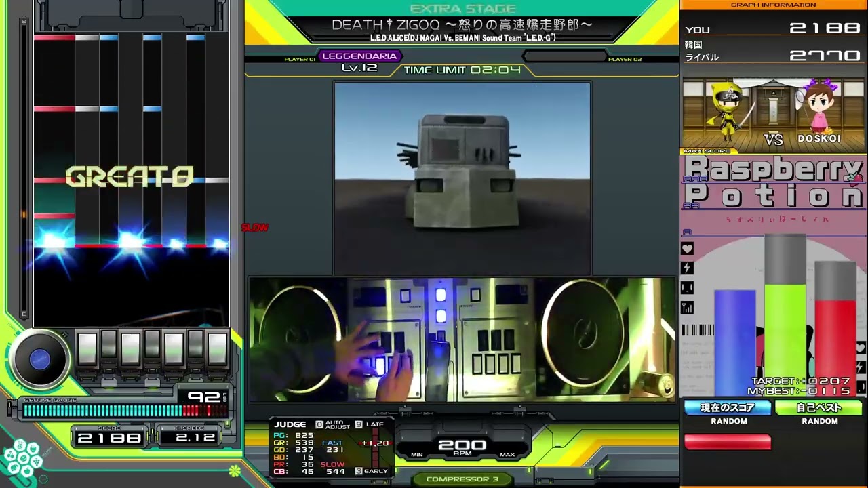Click the lightning bolt icon in the graph panel
This screenshot has height=488, width=868.
click(687, 268)
